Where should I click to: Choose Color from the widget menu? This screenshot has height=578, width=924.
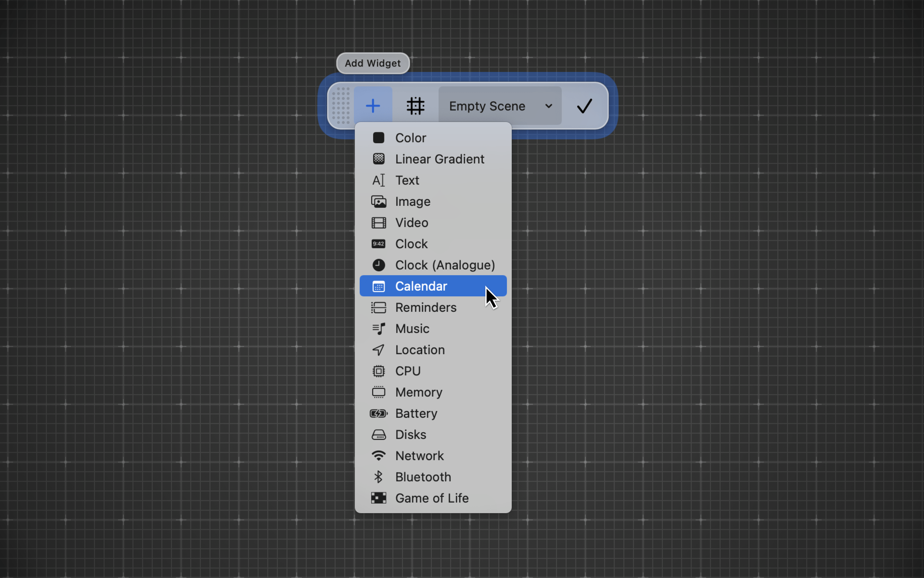click(433, 138)
